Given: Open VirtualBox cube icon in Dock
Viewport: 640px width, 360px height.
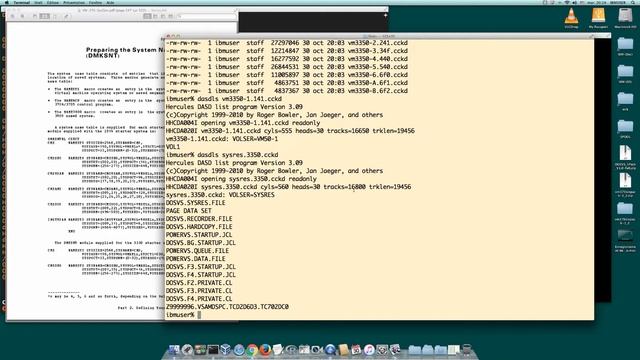Looking at the screenshot, I should pyautogui.click(x=225, y=349).
